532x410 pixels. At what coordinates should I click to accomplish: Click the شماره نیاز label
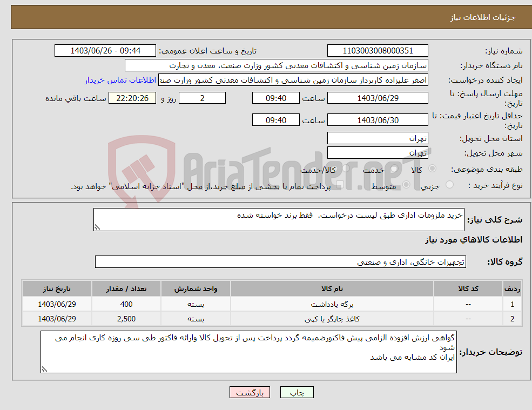coord(504,51)
